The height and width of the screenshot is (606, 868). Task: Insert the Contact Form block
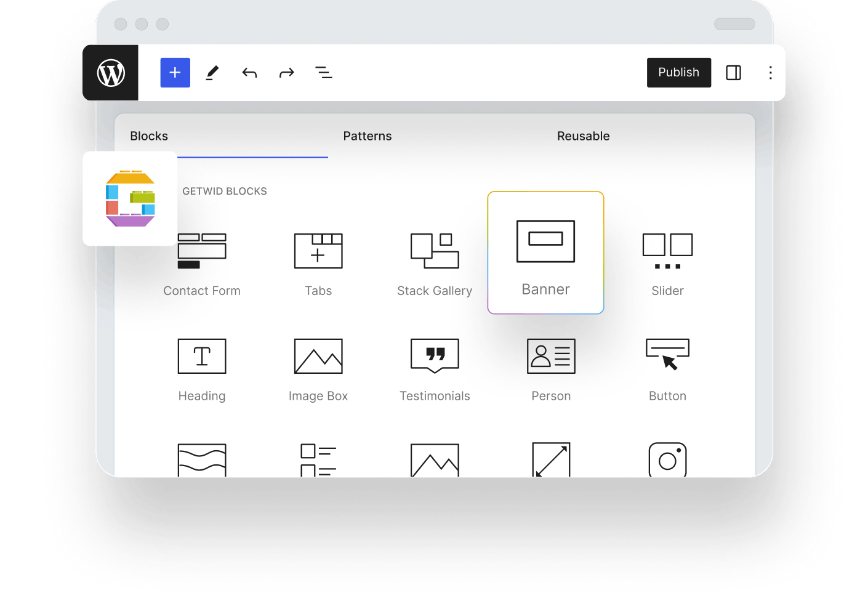coord(202,264)
